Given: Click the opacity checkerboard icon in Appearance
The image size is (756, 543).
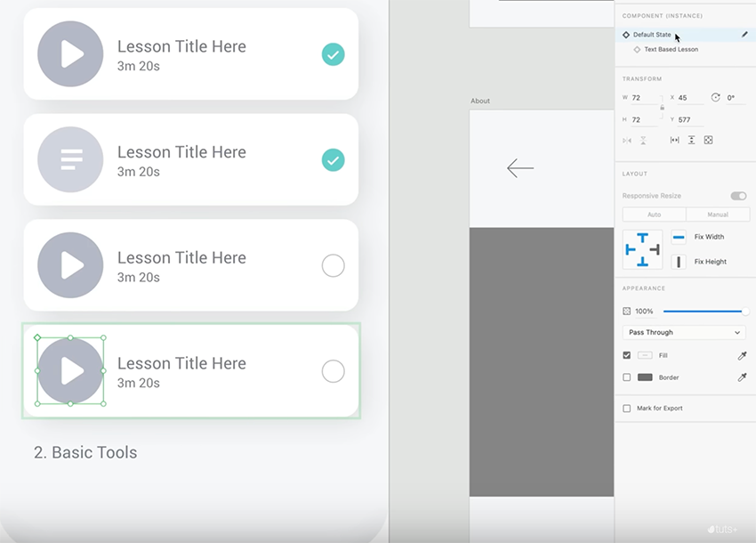Looking at the screenshot, I should pos(627,312).
